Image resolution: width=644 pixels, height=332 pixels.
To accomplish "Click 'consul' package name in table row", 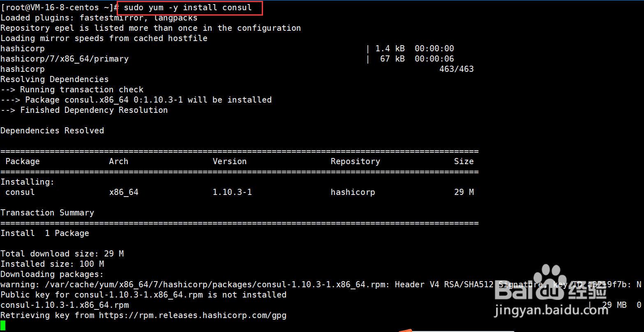I will coord(20,192).
